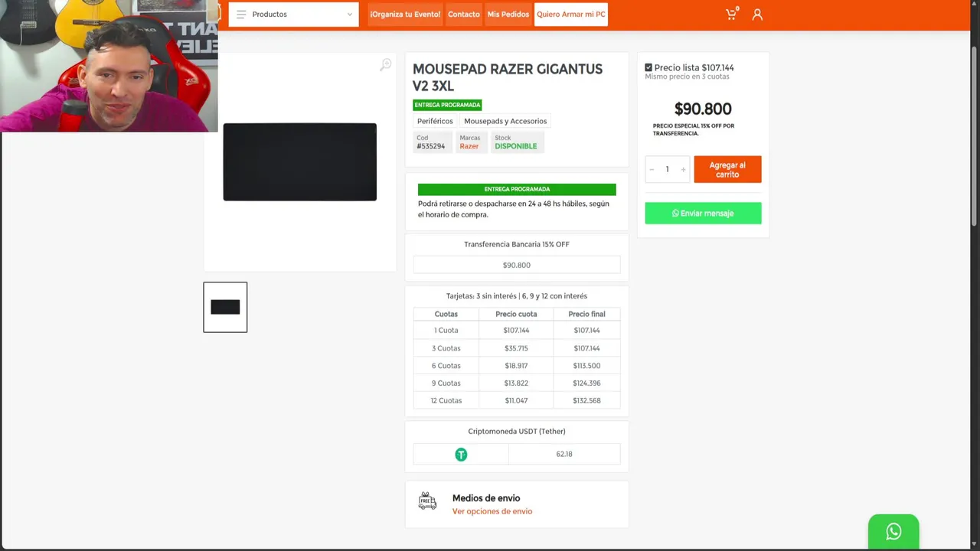The width and height of the screenshot is (980, 551).
Task: Open Mousepads y Accesorios category tag
Action: click(x=505, y=121)
